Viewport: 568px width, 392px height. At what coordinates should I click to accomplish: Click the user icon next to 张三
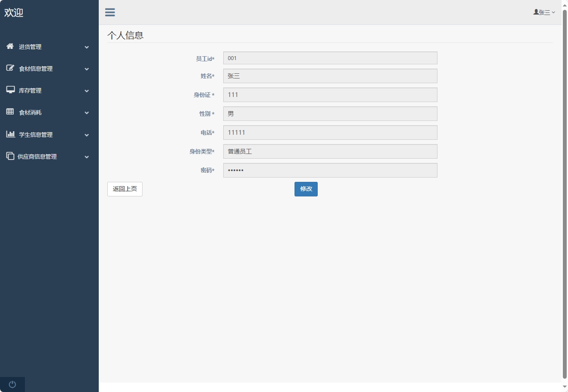536,12
